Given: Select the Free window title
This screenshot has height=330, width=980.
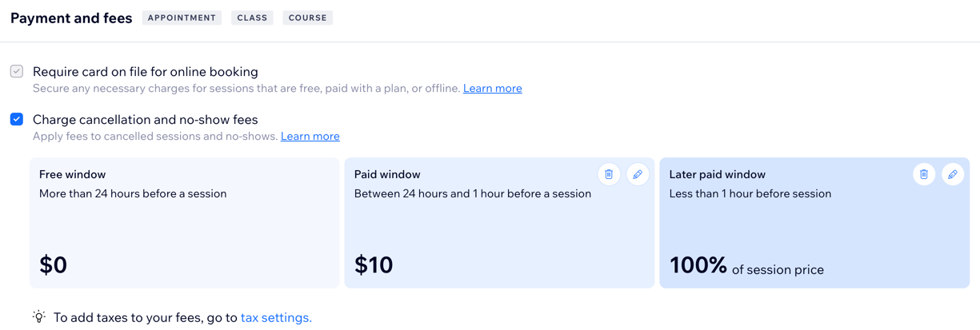Looking at the screenshot, I should click(72, 174).
